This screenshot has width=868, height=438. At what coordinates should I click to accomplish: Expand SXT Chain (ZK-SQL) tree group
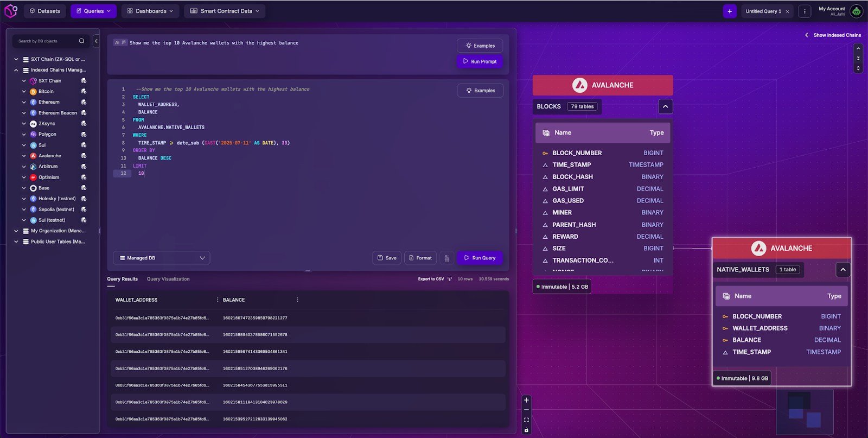pos(16,59)
